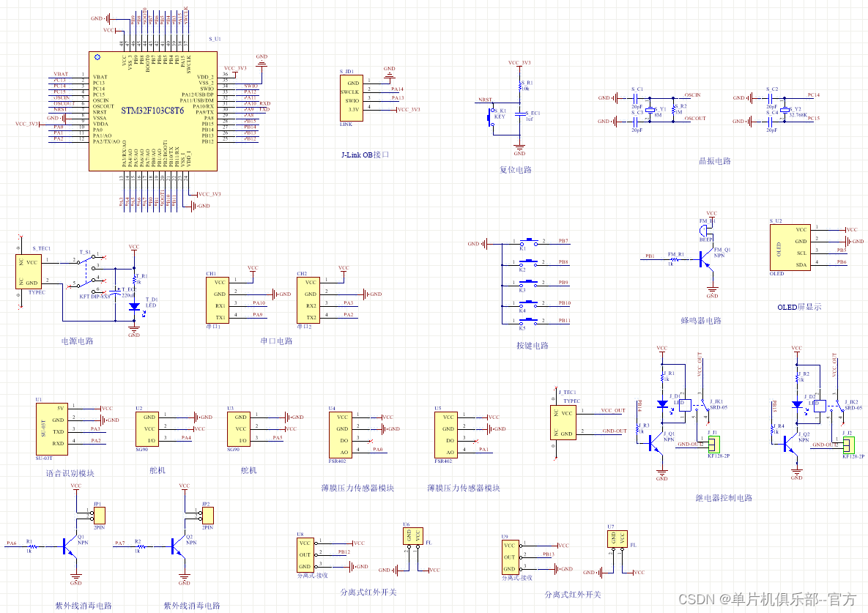Select the J_J2 KF128-2P green terminal
Image resolution: width=868 pixels, height=613 pixels.
[x=849, y=445]
